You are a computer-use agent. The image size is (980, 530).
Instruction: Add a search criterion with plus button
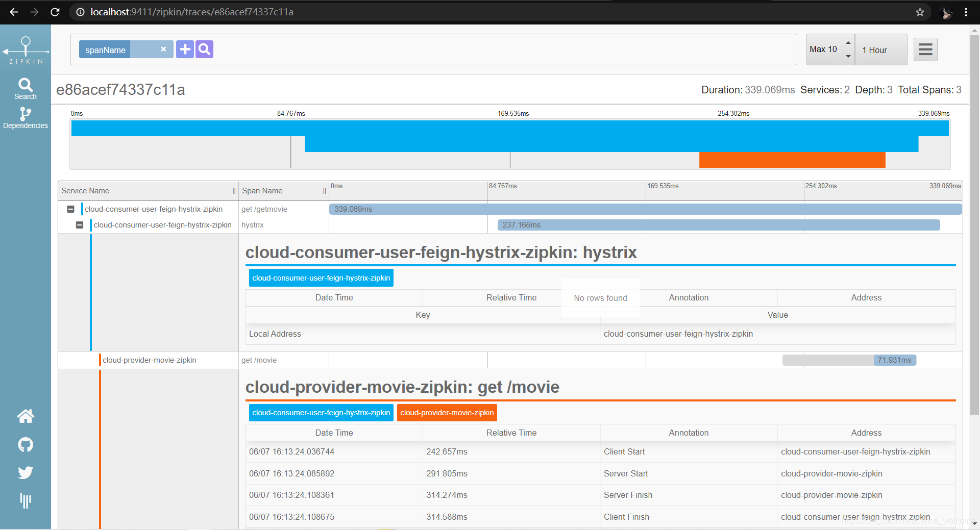click(x=185, y=49)
